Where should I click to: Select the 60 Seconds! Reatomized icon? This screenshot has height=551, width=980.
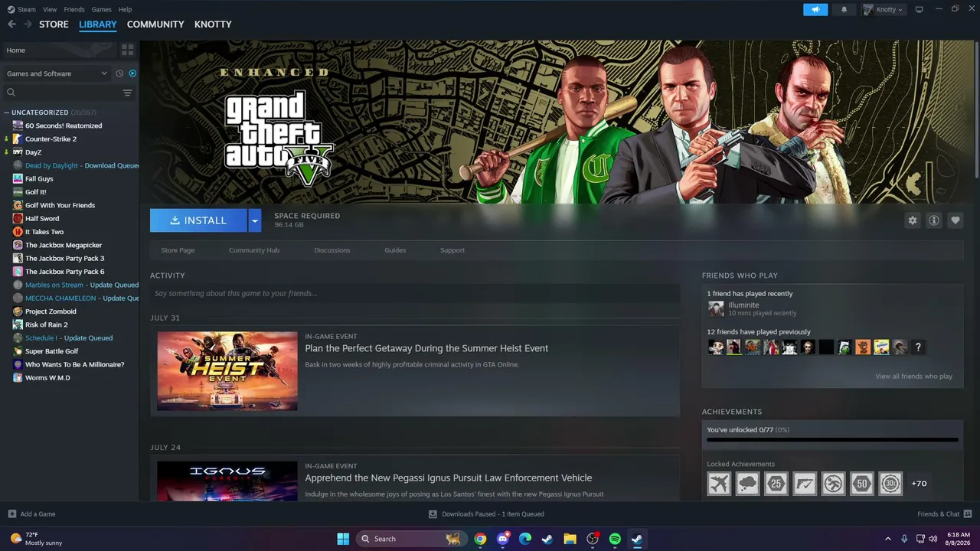(18, 126)
